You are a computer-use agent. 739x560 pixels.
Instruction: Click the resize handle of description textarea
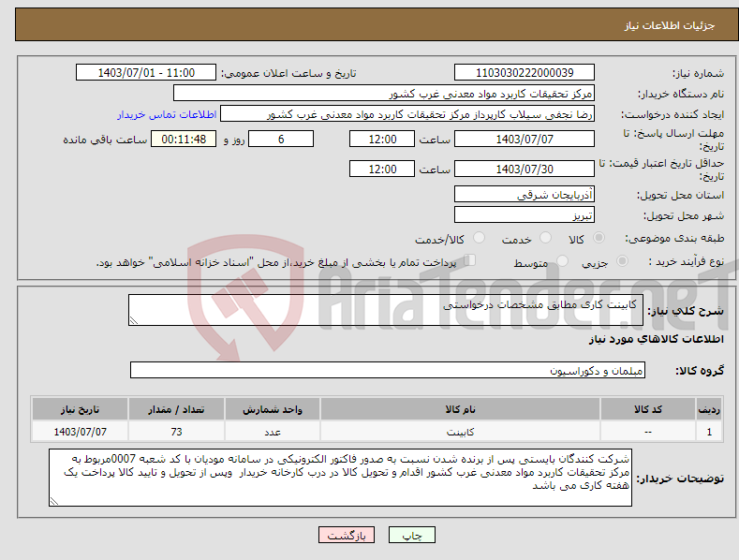point(133,320)
